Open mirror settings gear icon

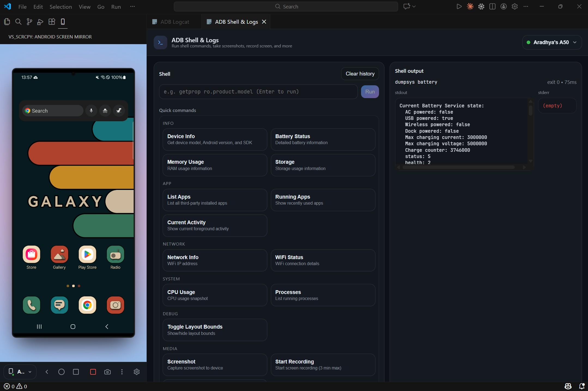pos(137,372)
